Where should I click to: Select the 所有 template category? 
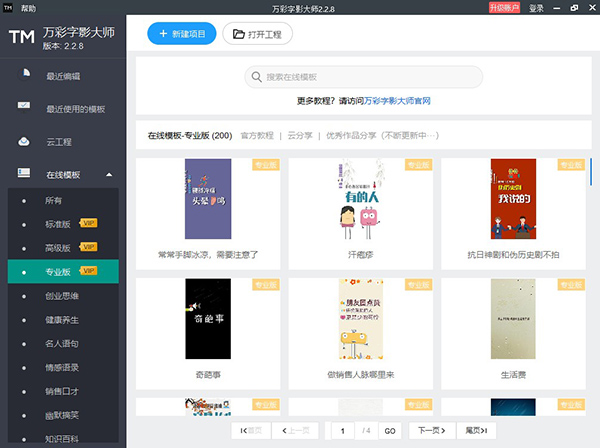coord(63,200)
